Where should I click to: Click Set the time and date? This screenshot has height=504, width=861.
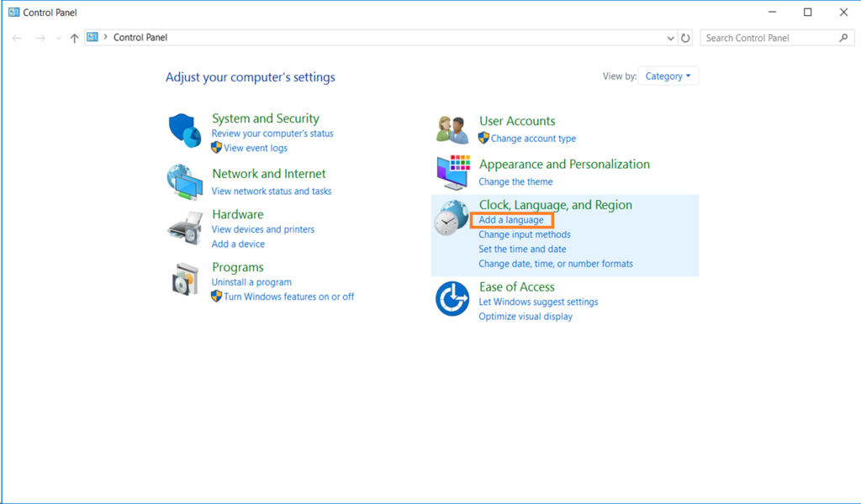522,249
